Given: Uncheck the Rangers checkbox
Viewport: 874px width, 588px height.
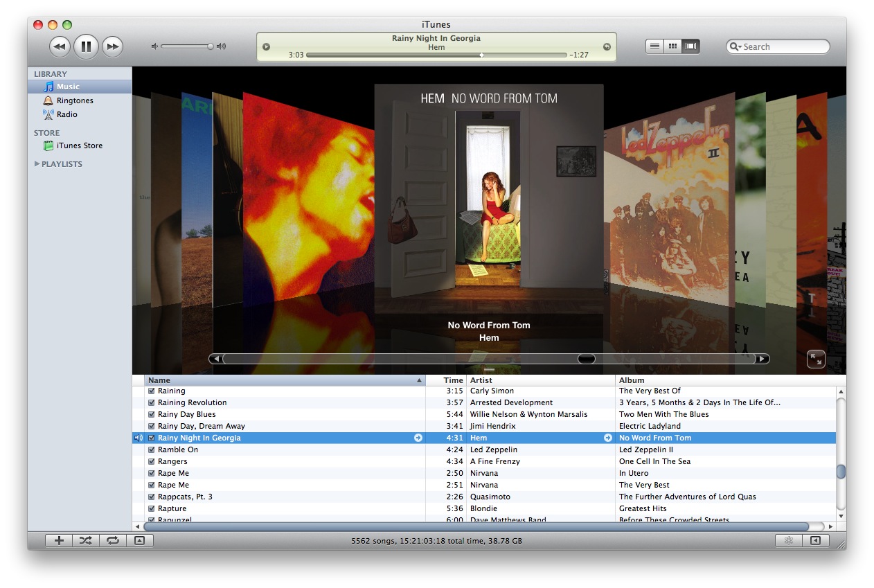Looking at the screenshot, I should (152, 462).
